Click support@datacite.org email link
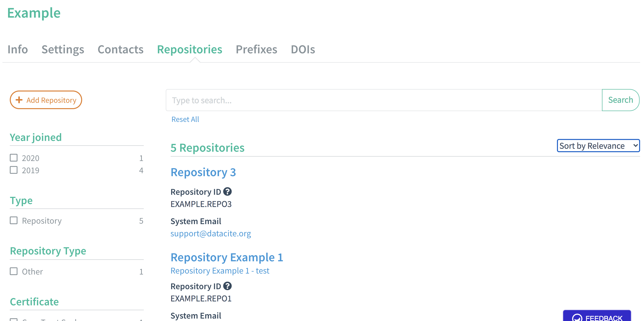This screenshot has height=321, width=644. (x=211, y=233)
